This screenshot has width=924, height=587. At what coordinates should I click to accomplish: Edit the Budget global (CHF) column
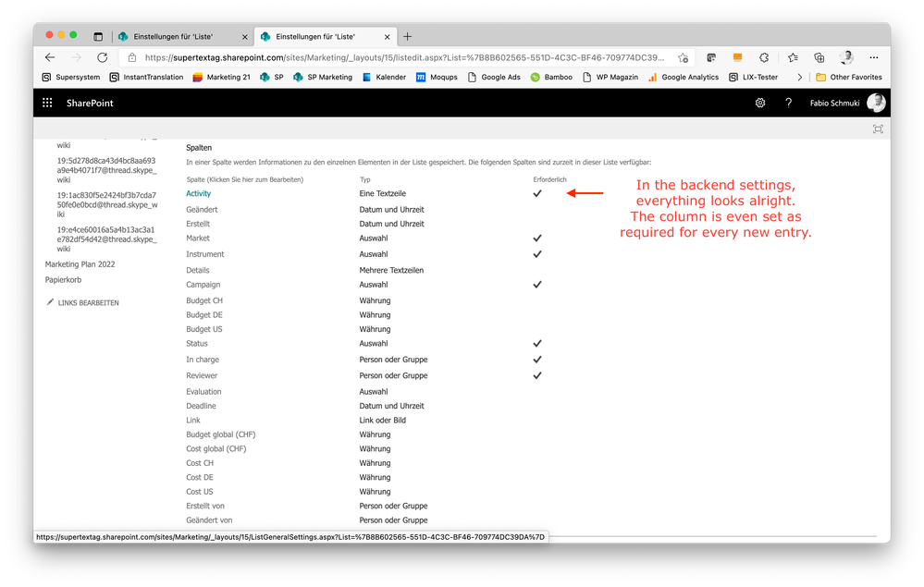point(221,434)
